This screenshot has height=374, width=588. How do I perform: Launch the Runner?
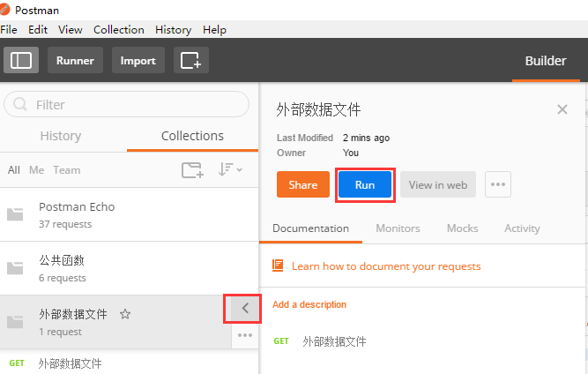pyautogui.click(x=75, y=60)
